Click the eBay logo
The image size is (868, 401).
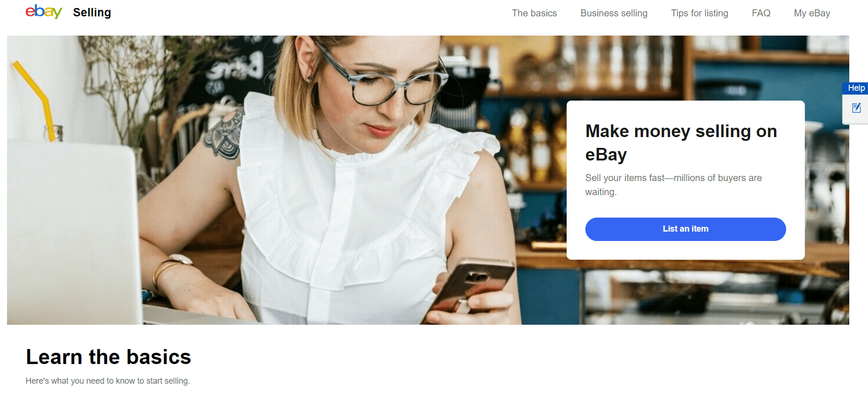click(44, 12)
